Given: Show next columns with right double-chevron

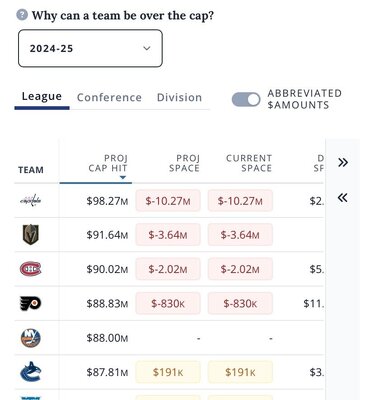Looking at the screenshot, I should click(343, 163).
